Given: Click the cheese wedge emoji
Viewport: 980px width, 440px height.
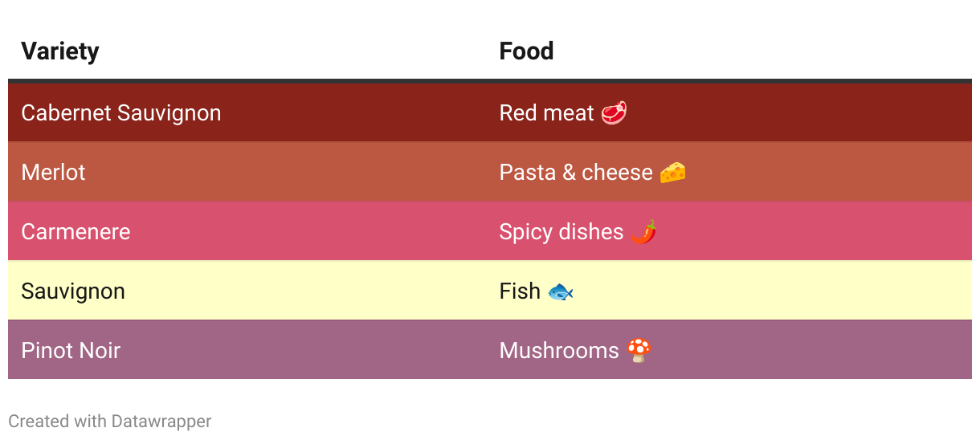Looking at the screenshot, I should tap(673, 172).
